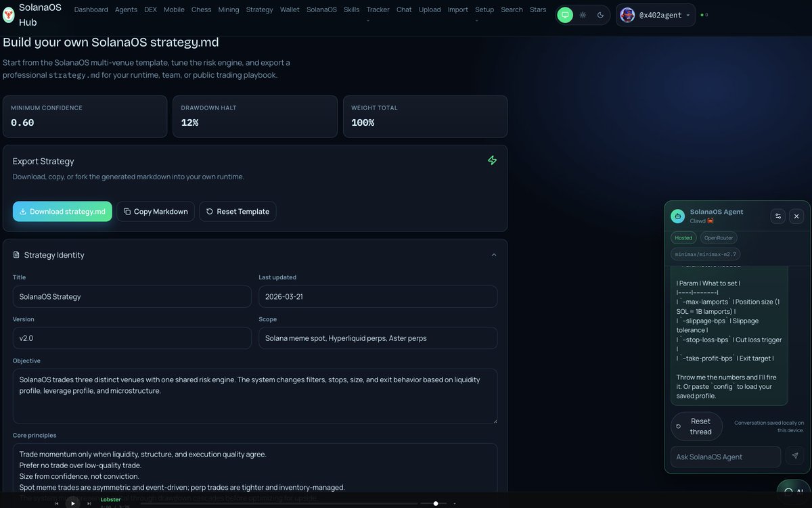
Task: Send chat message arrow button
Action: tap(794, 457)
